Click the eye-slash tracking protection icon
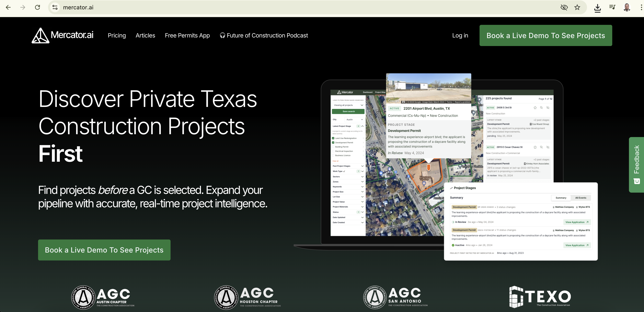Image resolution: width=644 pixels, height=312 pixels. pos(564,7)
